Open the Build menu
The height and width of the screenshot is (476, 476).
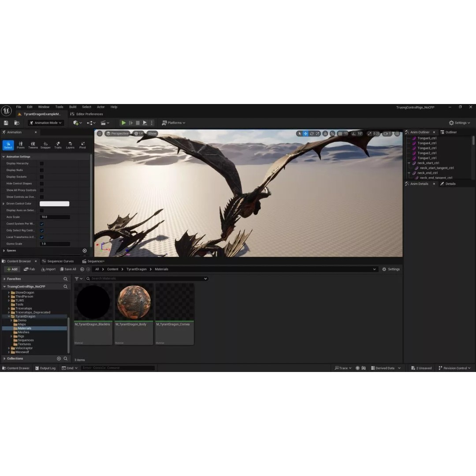[73, 107]
